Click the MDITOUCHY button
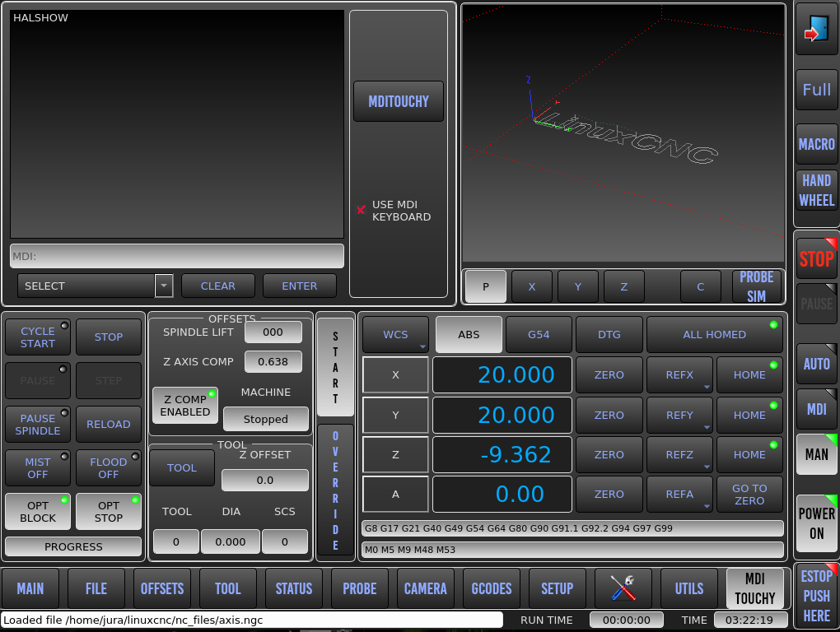Viewport: 840px width, 632px height. pyautogui.click(x=399, y=101)
